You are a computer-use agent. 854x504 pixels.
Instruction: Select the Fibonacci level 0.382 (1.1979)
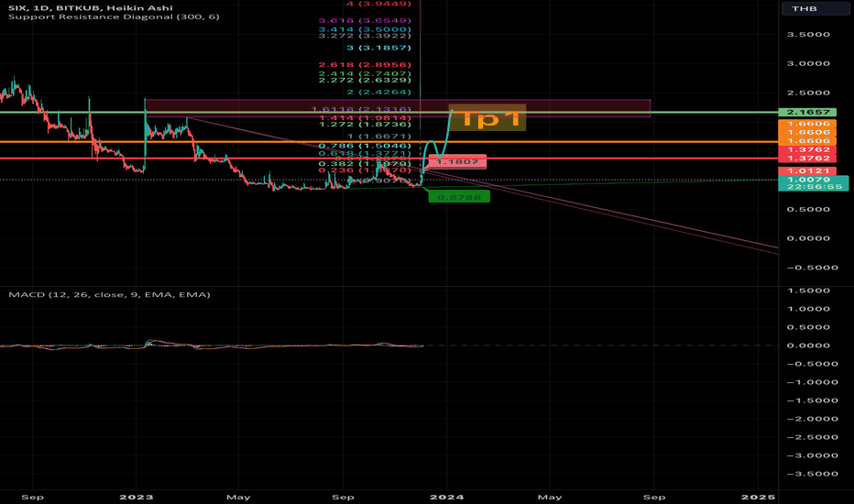coord(365,164)
